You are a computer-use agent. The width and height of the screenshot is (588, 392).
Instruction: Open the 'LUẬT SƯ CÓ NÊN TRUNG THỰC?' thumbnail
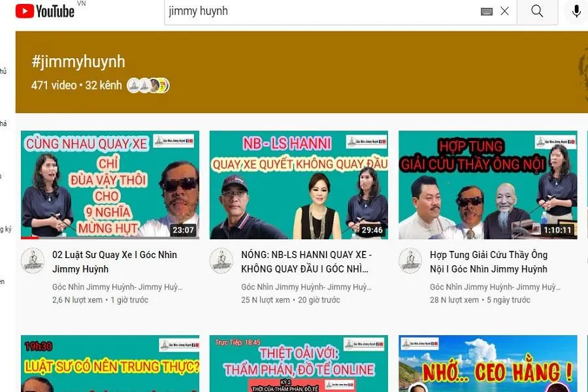click(x=110, y=364)
